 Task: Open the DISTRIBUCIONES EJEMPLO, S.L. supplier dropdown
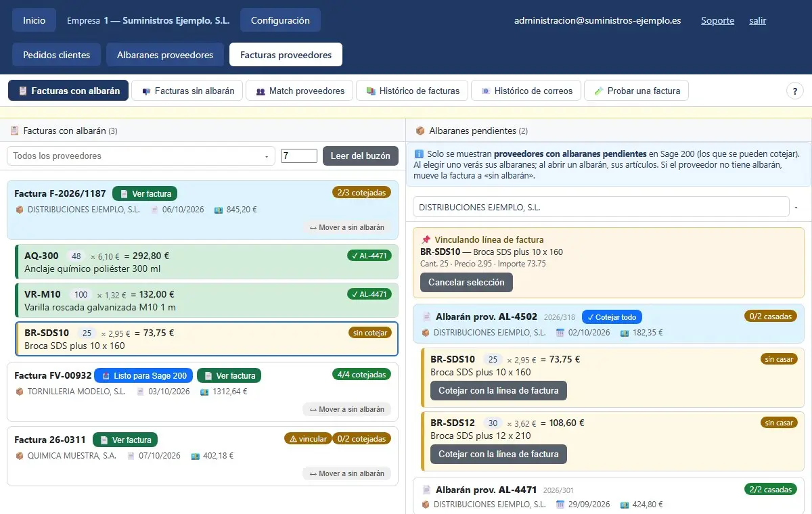(601, 208)
